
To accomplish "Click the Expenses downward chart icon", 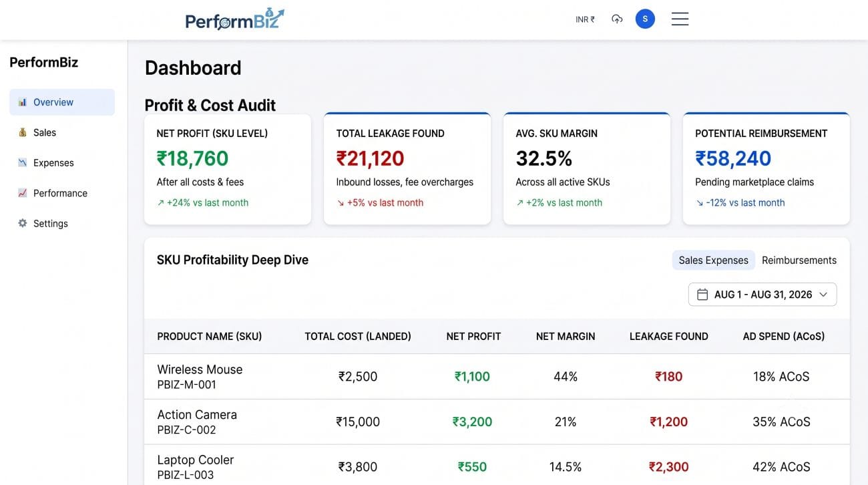I will pyautogui.click(x=23, y=162).
